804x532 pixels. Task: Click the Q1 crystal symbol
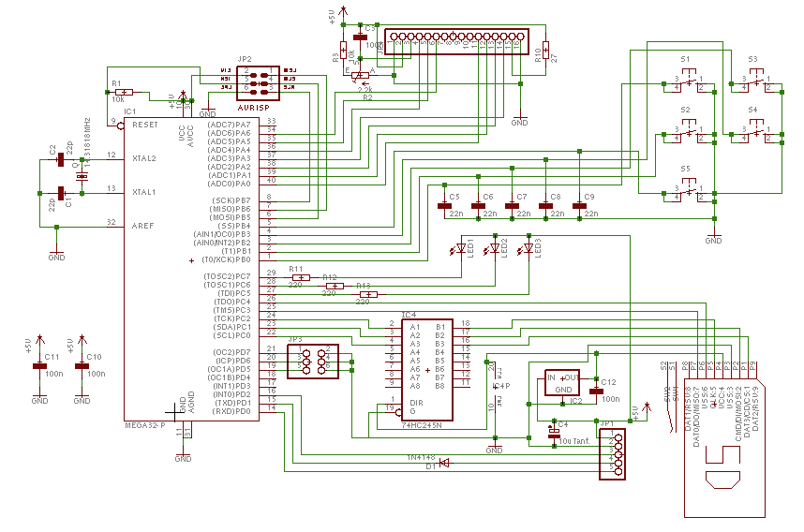tap(82, 176)
